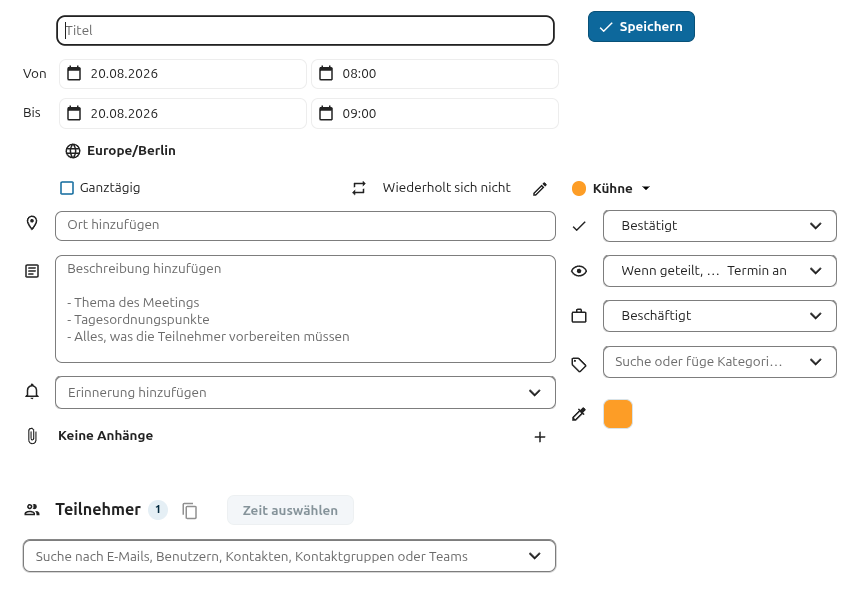Expand the Beschäftigt availability dropdown
Screen dimensions: 857x596
tap(720, 316)
